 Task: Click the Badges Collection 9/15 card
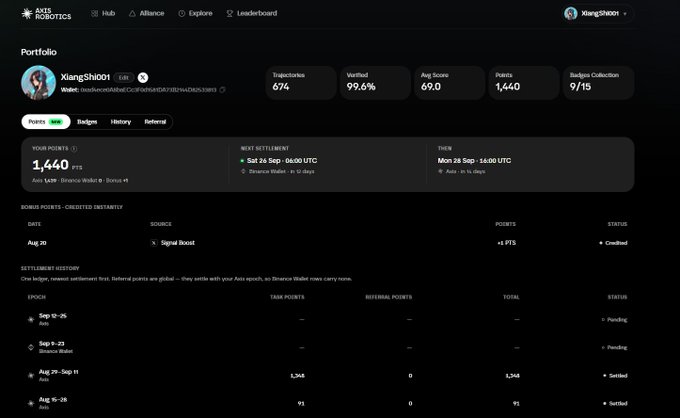pos(598,83)
